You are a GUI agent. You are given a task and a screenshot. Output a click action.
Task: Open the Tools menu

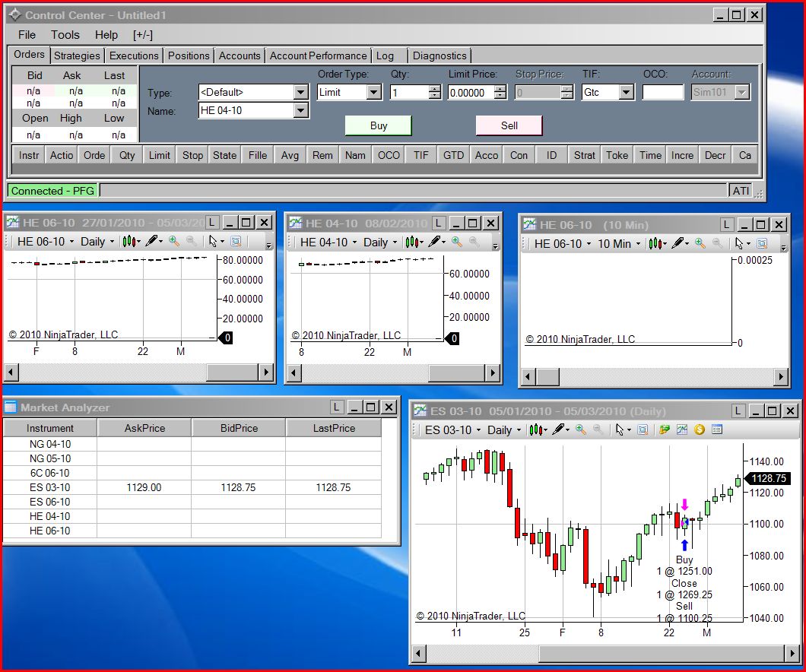pos(65,35)
